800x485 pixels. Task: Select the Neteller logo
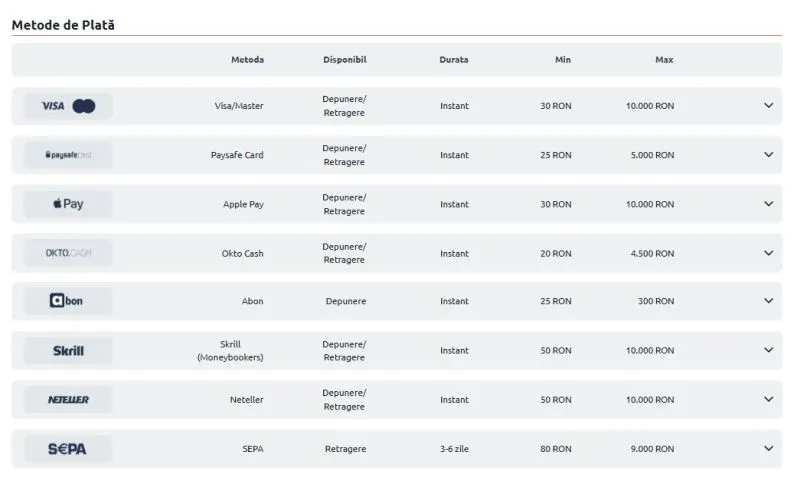tap(68, 400)
